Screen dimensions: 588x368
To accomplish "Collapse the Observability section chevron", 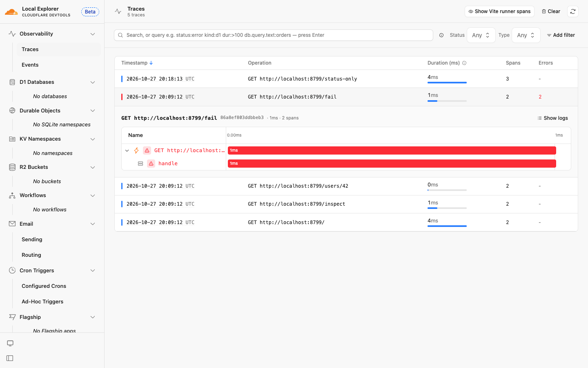I will (93, 34).
